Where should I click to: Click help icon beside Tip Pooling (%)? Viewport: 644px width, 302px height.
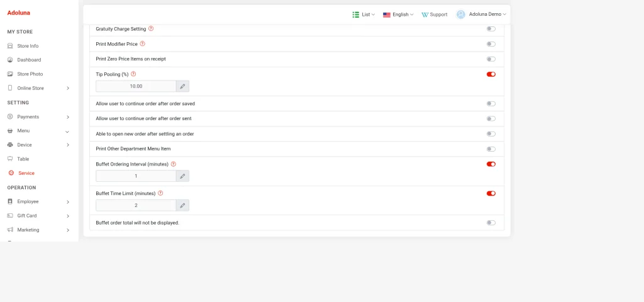coord(133,74)
